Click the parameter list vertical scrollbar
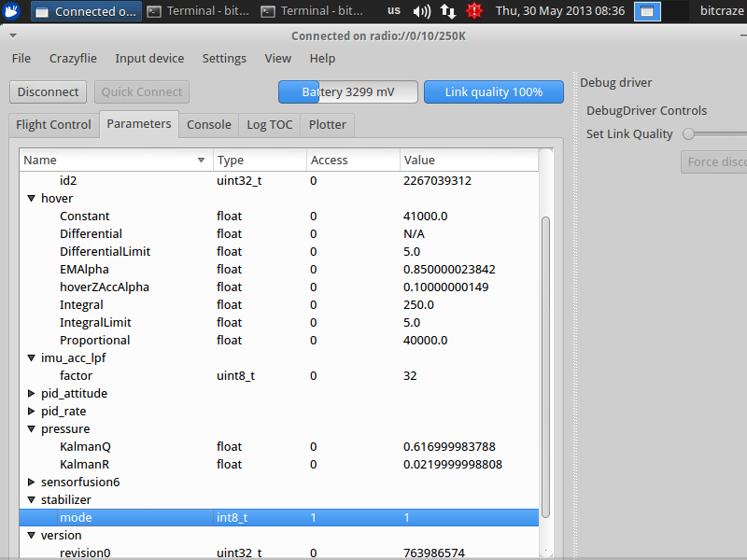The height and width of the screenshot is (560, 747). [546, 364]
